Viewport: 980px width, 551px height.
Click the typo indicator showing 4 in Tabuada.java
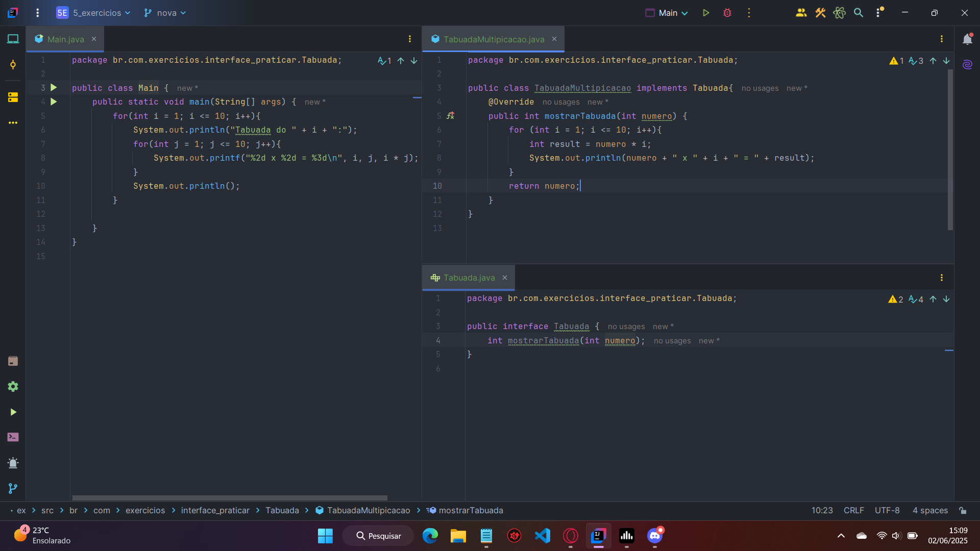click(916, 299)
